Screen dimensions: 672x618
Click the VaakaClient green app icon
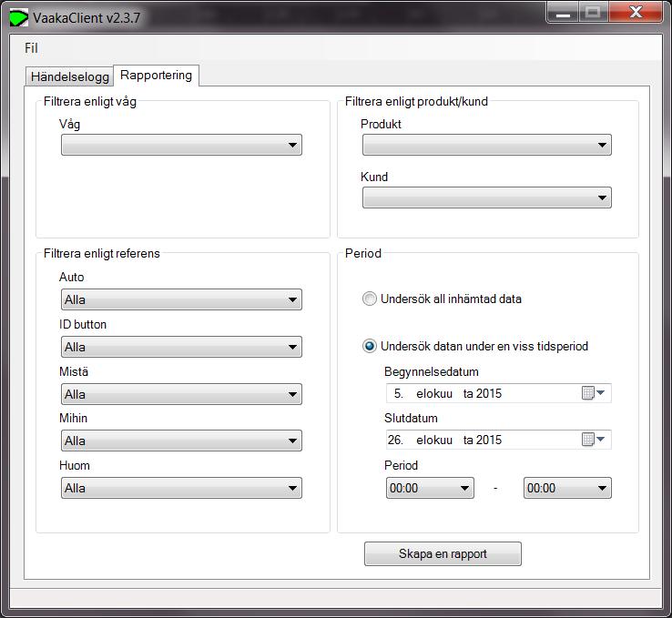[x=19, y=18]
